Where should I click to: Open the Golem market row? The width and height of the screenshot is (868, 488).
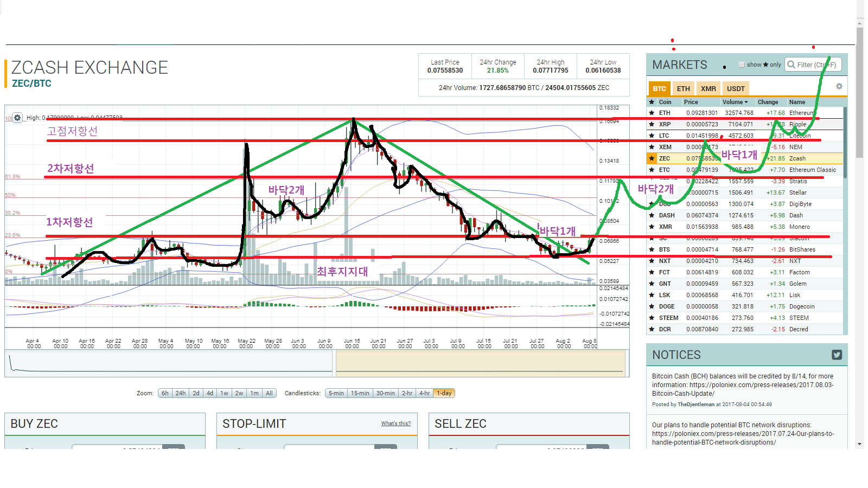[x=745, y=284]
